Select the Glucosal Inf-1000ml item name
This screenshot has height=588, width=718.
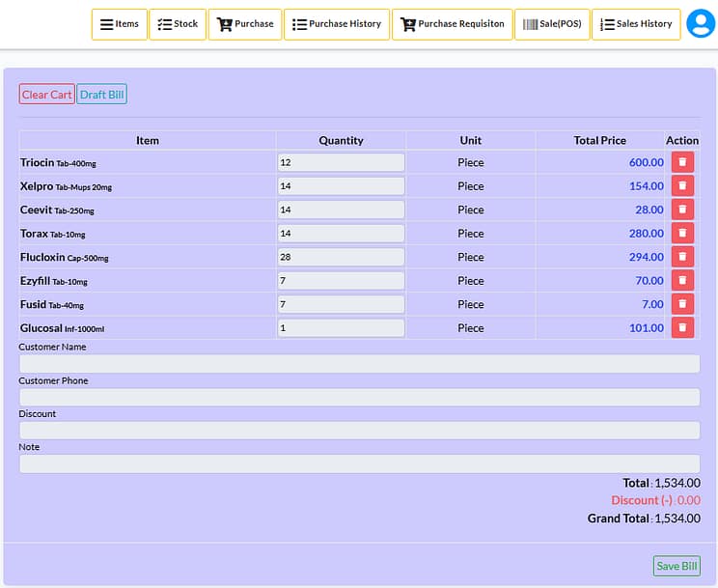pos(63,328)
